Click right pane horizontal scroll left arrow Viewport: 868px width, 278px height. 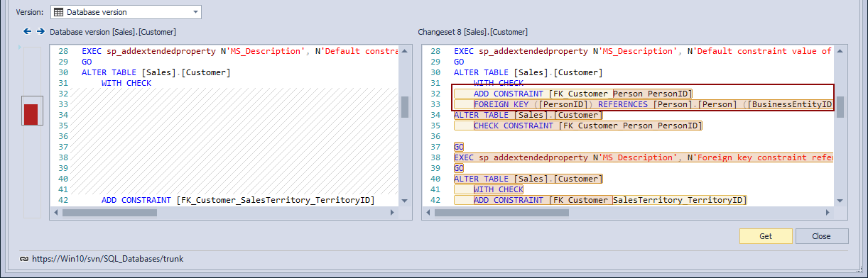(x=427, y=212)
